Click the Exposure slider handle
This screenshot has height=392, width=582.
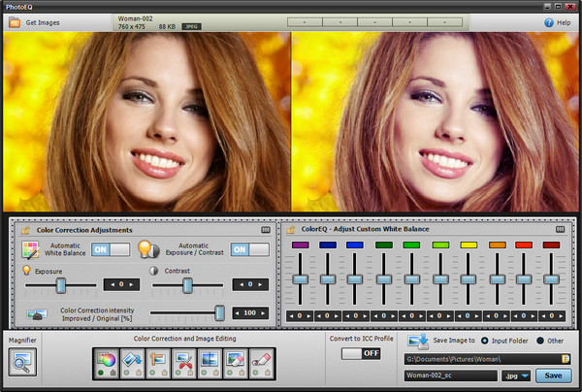(60, 284)
